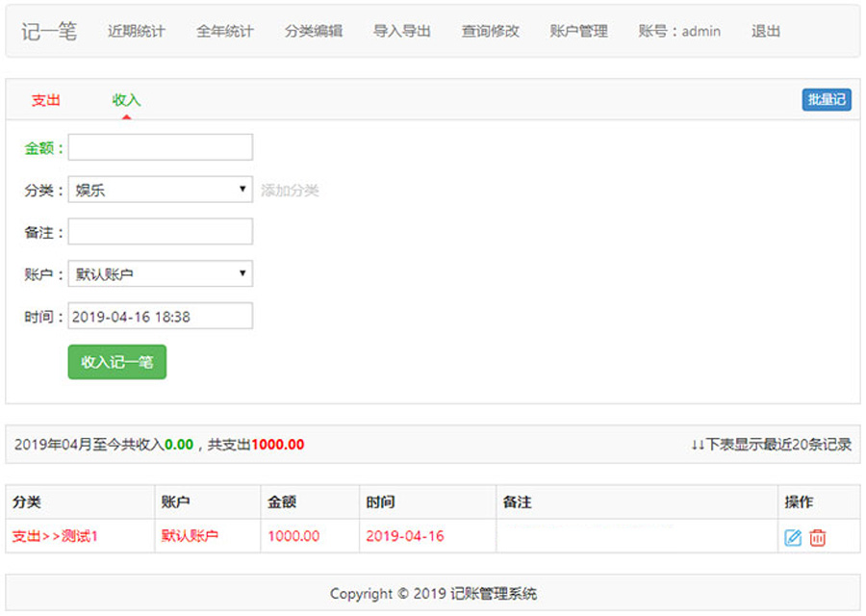Click the 退出 logout link
This screenshot has width=866, height=616.
point(766,31)
